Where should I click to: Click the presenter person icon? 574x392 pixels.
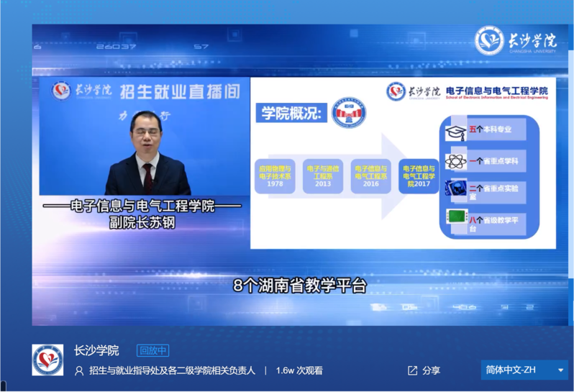pyautogui.click(x=78, y=370)
